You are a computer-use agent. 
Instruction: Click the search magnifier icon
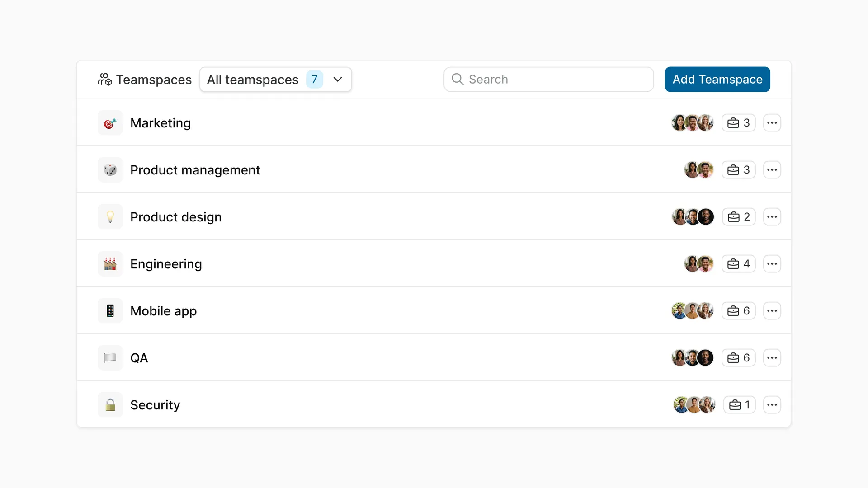click(457, 79)
